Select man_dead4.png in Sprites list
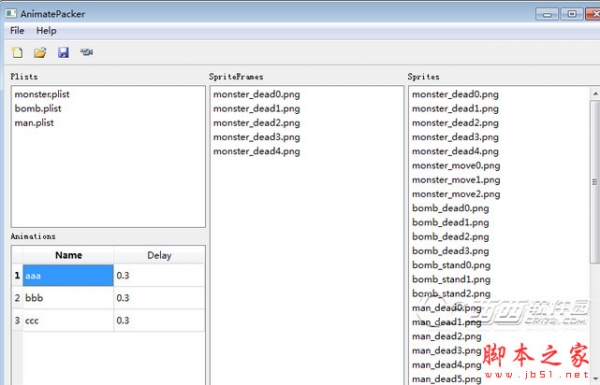 (x=447, y=365)
